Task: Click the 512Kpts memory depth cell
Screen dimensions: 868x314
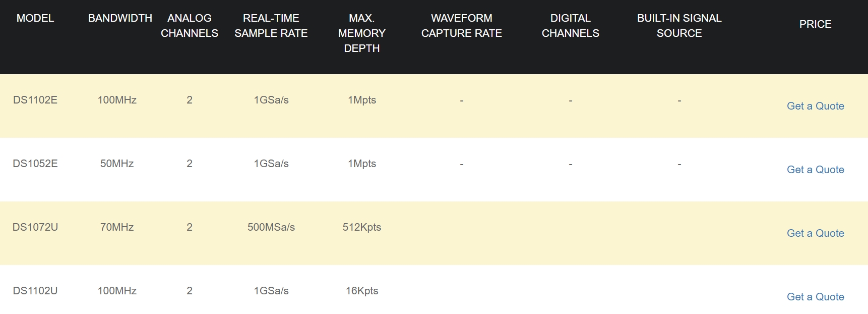Action: (362, 227)
